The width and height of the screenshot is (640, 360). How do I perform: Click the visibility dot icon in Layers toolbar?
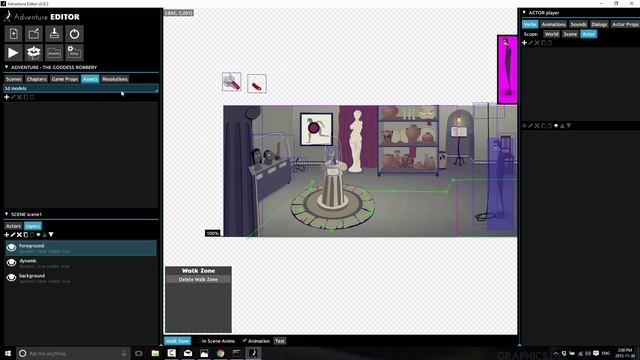tap(38, 235)
